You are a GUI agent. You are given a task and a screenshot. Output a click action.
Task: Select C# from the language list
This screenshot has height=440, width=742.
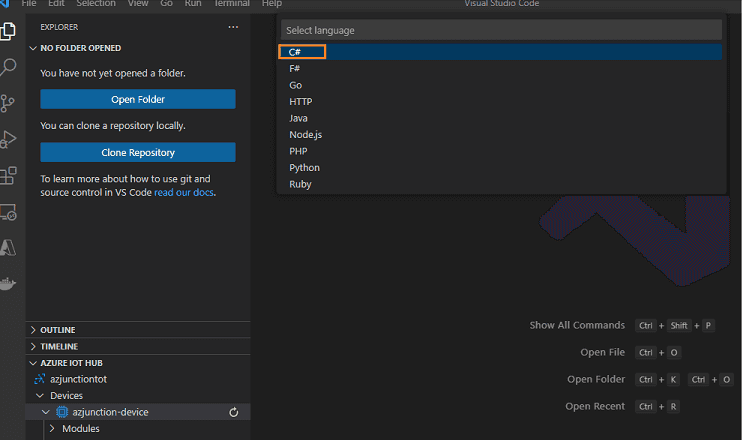(501, 52)
